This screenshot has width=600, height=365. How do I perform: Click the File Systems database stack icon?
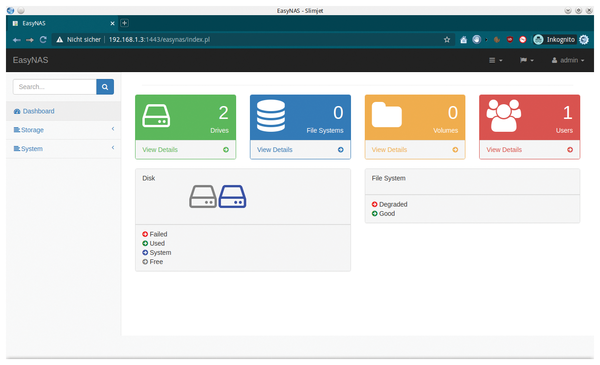click(x=271, y=116)
